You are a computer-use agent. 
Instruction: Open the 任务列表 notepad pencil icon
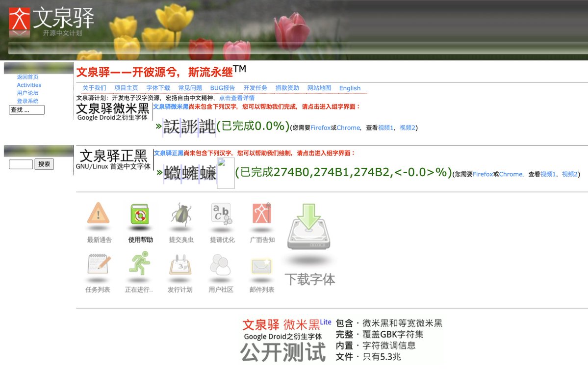[99, 264]
